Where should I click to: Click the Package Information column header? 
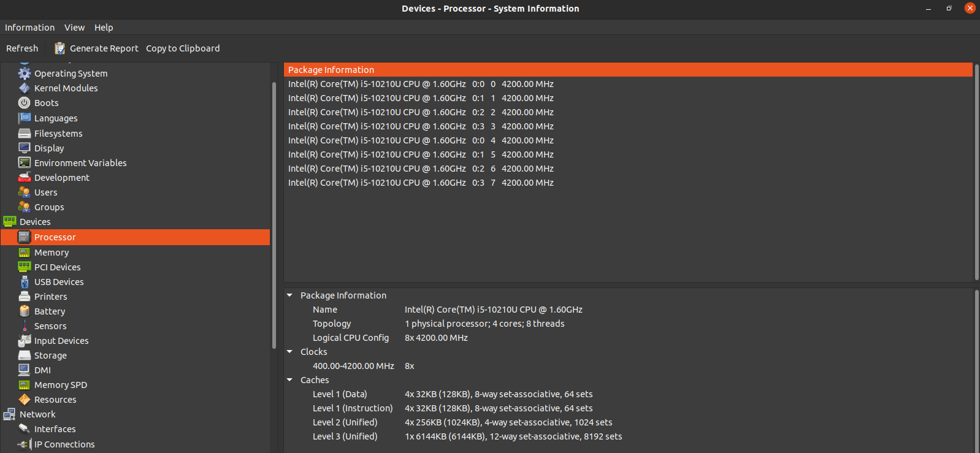628,70
